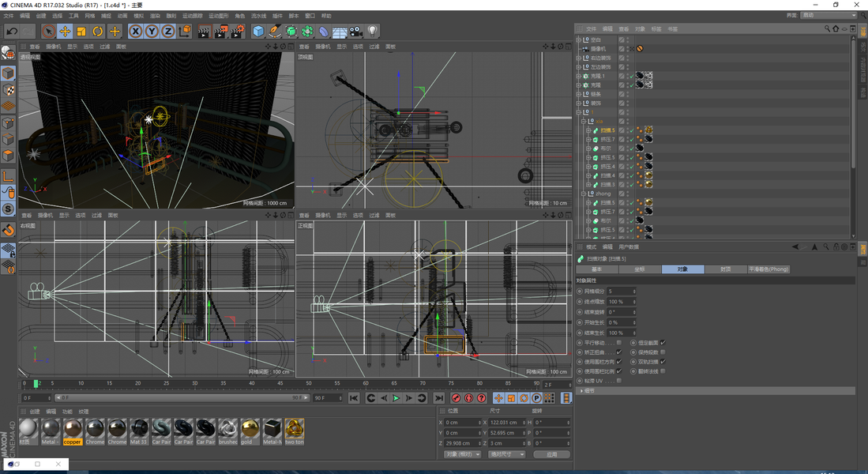Enable the 平行移动 checkbox
The image size is (868, 474).
(619, 343)
